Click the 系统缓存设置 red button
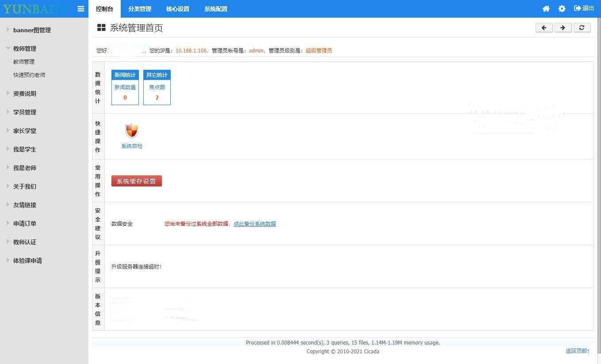 [x=137, y=181]
